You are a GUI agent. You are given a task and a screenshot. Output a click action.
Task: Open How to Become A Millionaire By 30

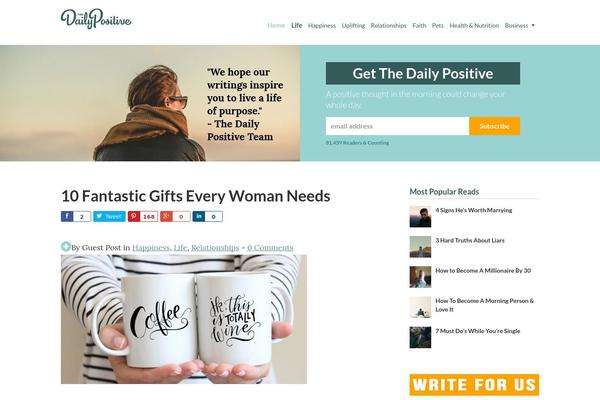click(483, 271)
